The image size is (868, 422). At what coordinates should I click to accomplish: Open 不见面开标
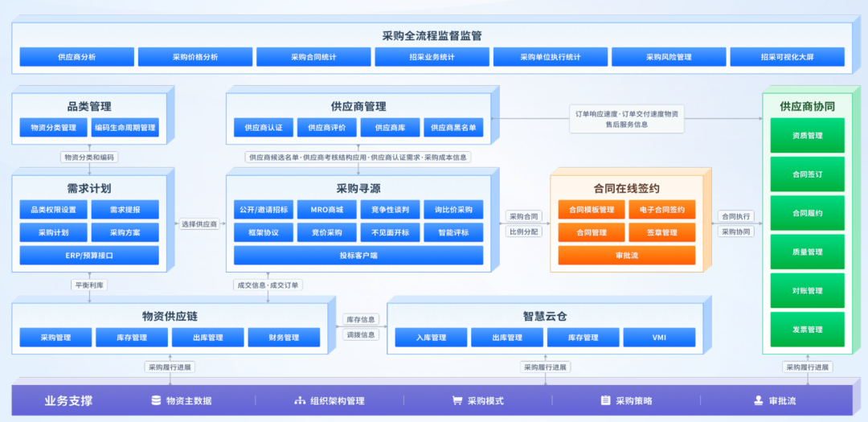pyautogui.click(x=391, y=232)
